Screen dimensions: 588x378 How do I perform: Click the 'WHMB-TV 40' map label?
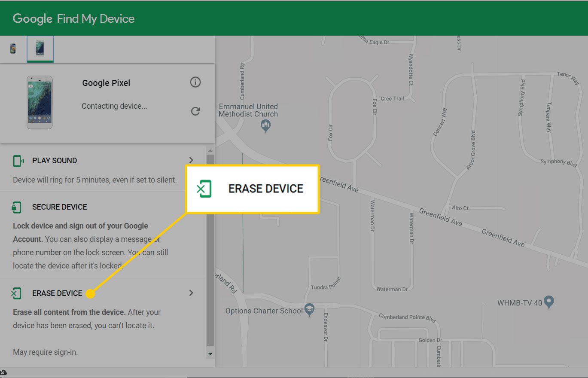(519, 303)
